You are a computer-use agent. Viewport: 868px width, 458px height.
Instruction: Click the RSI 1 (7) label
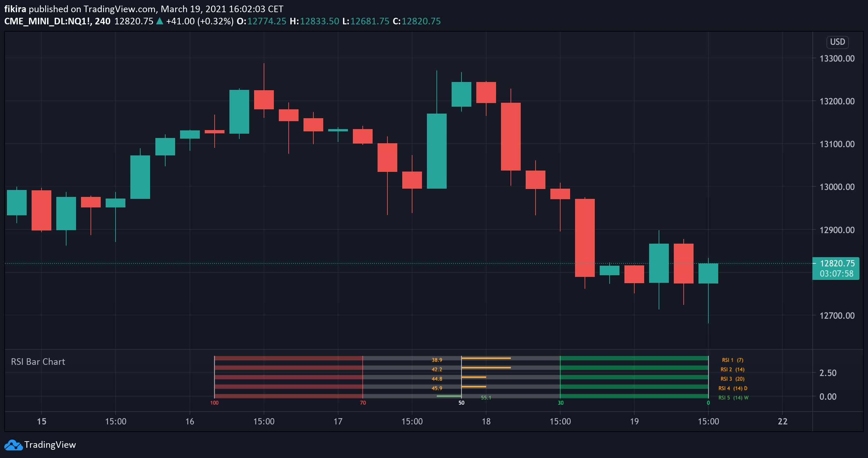click(x=732, y=360)
